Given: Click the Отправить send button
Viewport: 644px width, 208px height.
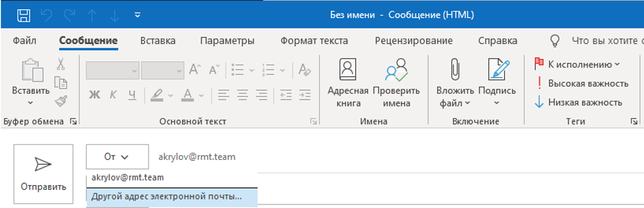Looking at the screenshot, I should 44,174.
